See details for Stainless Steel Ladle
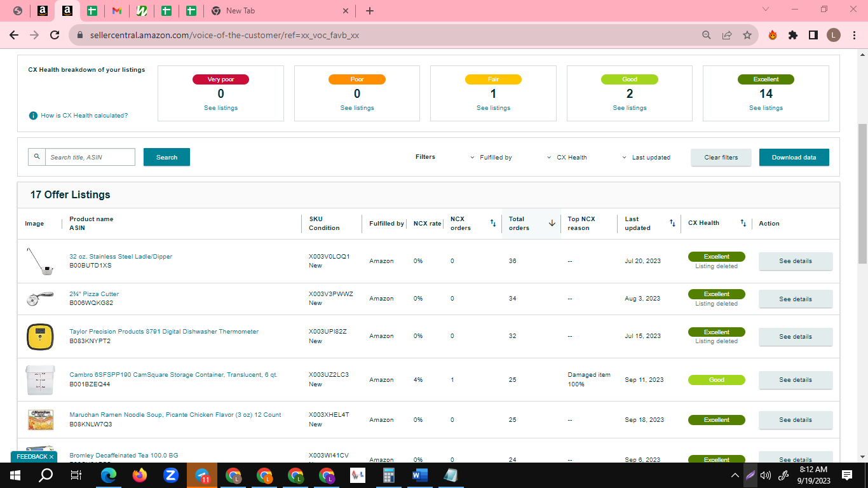This screenshot has width=868, height=488. pos(796,261)
